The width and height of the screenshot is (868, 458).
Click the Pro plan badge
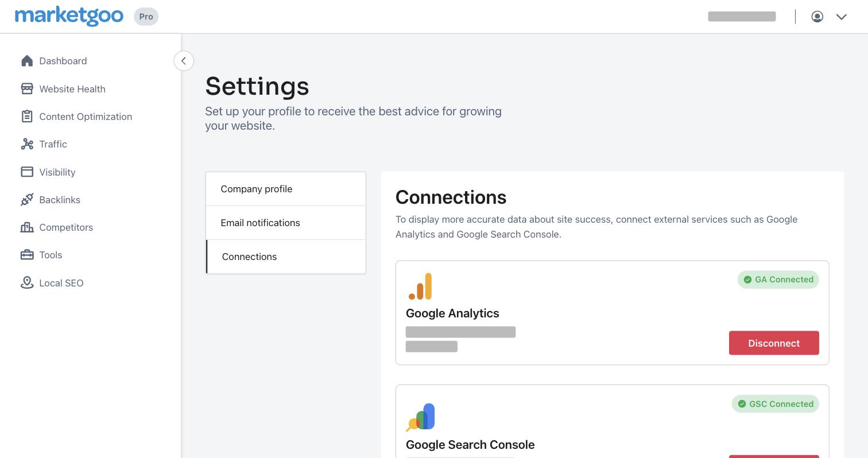coord(146,17)
